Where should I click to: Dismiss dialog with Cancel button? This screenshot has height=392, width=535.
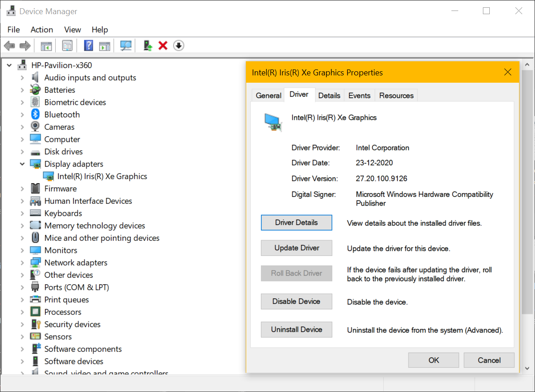click(x=489, y=360)
